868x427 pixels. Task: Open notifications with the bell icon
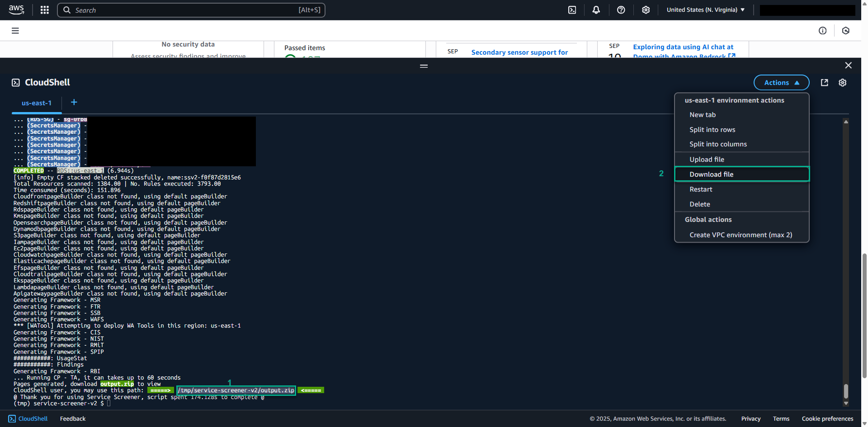pos(596,9)
